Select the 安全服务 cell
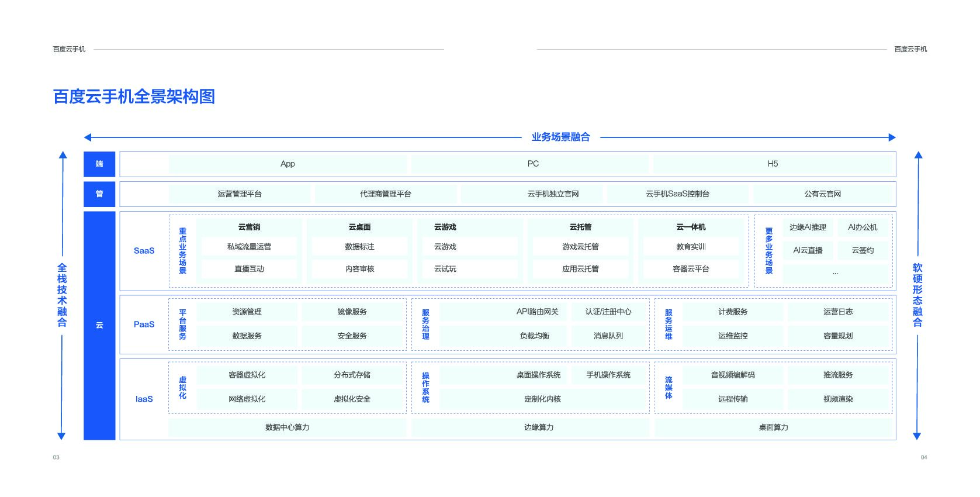The width and height of the screenshot is (980, 497). (352, 336)
